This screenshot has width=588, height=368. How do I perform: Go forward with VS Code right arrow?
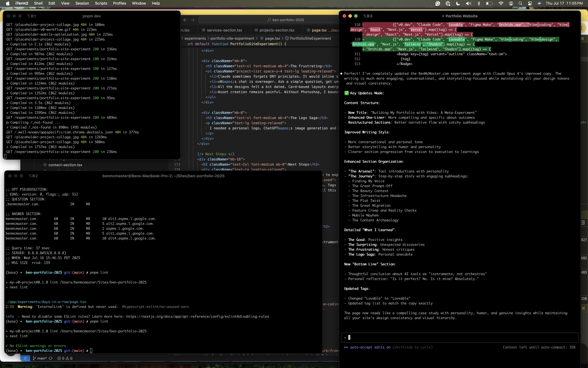coord(193,20)
